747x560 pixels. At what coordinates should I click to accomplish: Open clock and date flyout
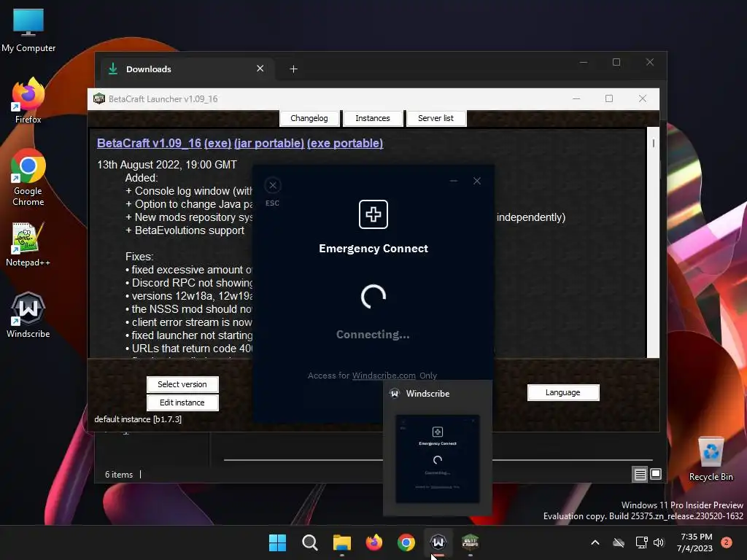[695, 542]
